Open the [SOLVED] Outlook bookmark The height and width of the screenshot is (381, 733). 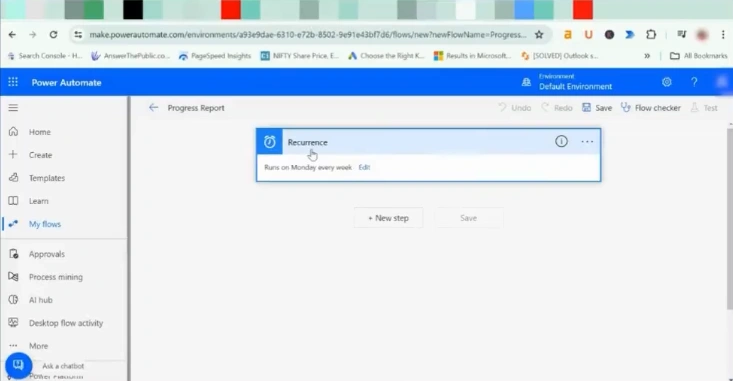click(x=560, y=56)
